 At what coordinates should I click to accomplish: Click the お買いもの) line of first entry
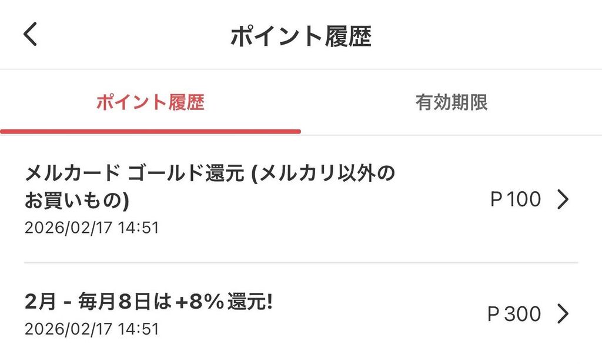point(77,201)
